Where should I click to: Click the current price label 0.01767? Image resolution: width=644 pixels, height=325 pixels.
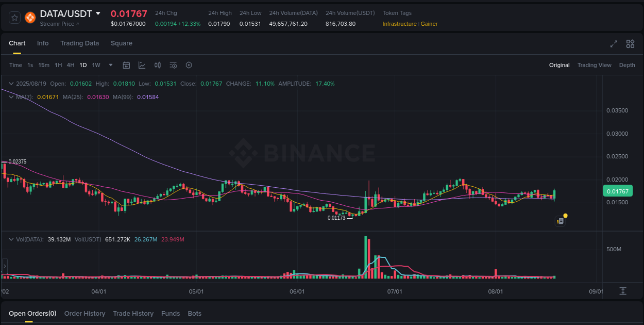[x=618, y=191]
